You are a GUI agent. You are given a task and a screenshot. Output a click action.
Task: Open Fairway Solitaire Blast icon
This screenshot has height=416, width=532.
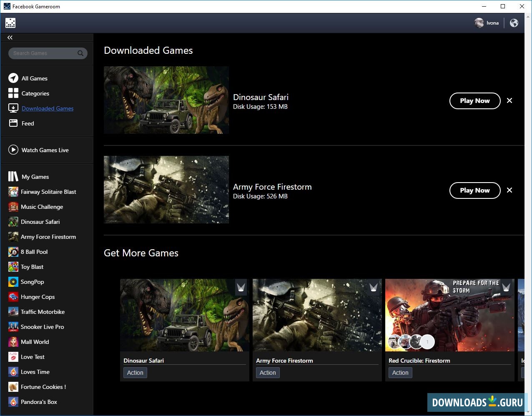coord(13,192)
